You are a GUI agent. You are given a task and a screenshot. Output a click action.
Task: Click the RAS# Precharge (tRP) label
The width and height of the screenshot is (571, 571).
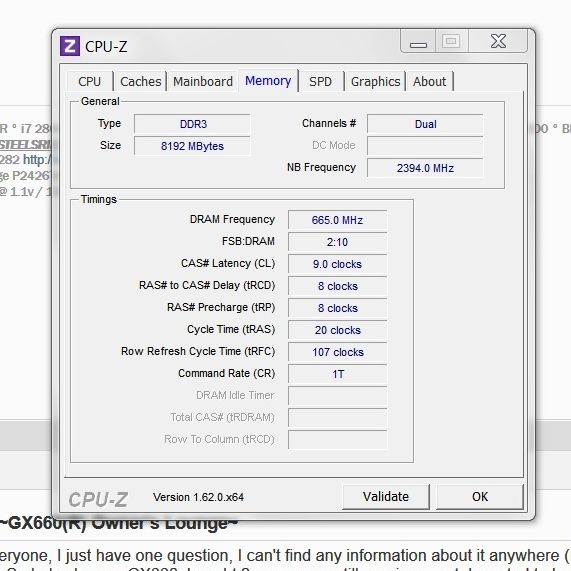[x=221, y=307]
